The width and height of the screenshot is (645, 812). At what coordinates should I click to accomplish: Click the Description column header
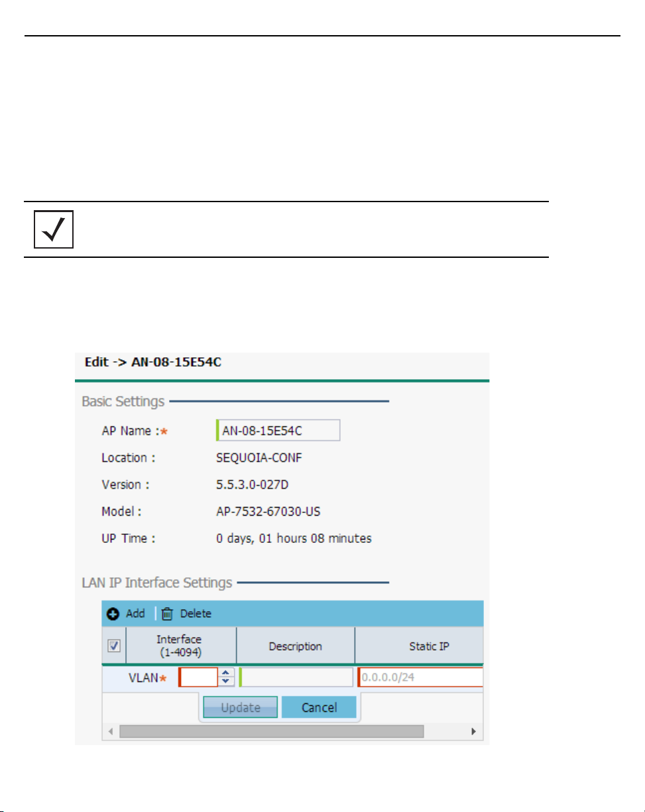coord(295,646)
